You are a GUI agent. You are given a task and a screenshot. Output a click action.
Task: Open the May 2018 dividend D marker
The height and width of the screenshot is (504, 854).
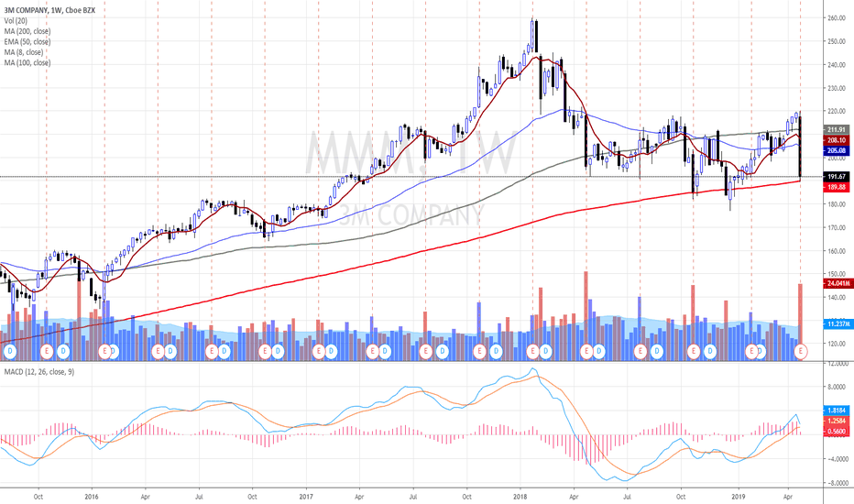coord(599,352)
